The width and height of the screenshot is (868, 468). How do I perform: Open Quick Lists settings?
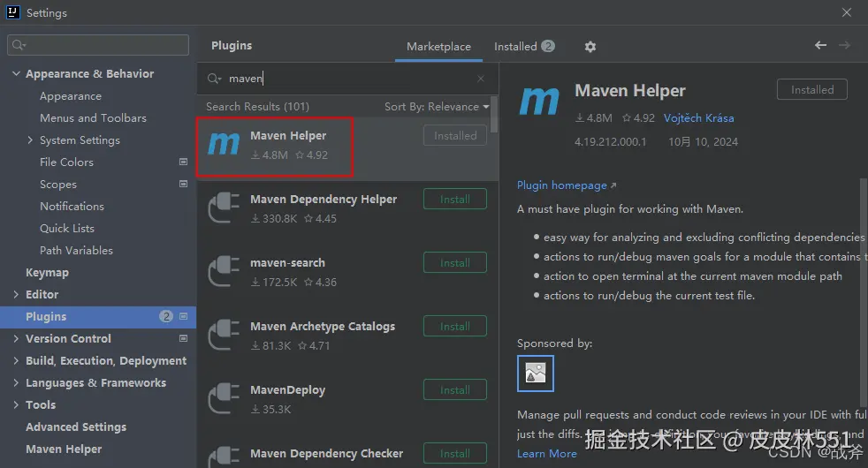tap(67, 229)
